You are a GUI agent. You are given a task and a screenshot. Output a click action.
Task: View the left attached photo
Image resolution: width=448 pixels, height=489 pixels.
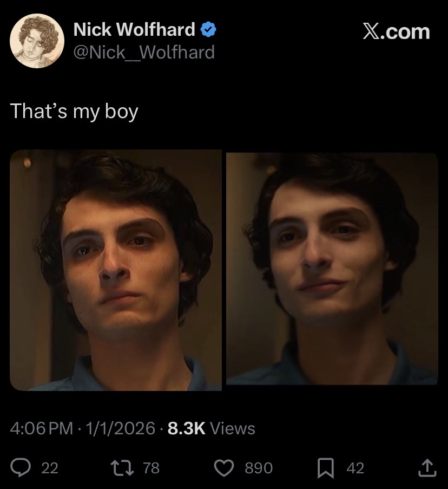[116, 270]
